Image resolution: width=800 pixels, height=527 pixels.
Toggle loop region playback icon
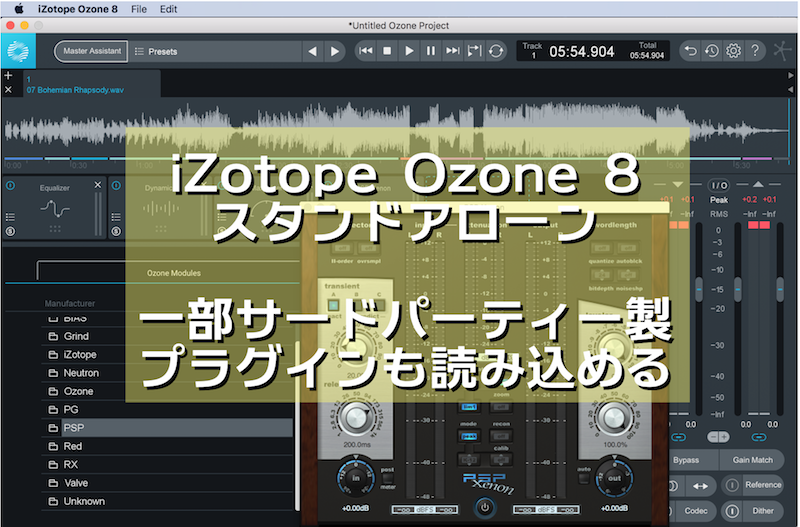click(474, 51)
